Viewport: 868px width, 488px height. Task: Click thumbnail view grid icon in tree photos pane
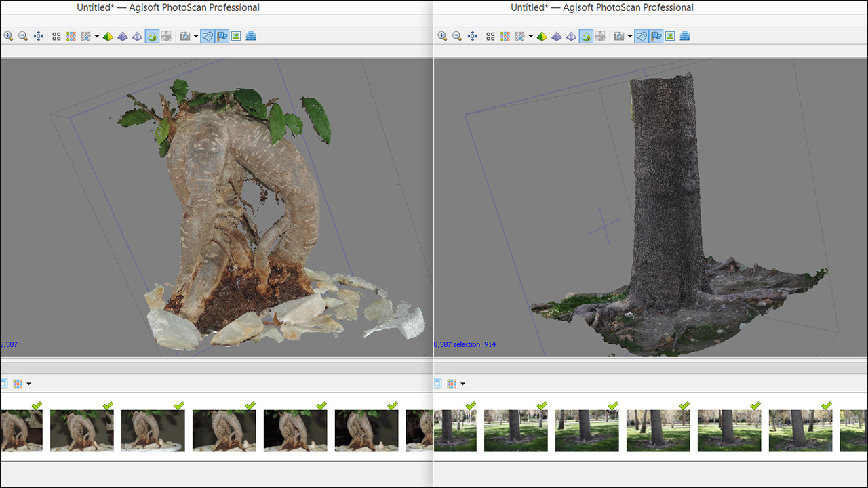(x=452, y=384)
